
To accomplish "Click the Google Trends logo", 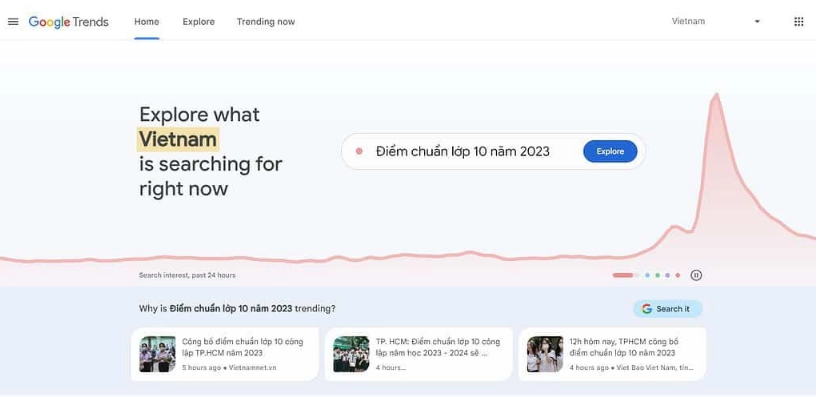I will pyautogui.click(x=69, y=22).
